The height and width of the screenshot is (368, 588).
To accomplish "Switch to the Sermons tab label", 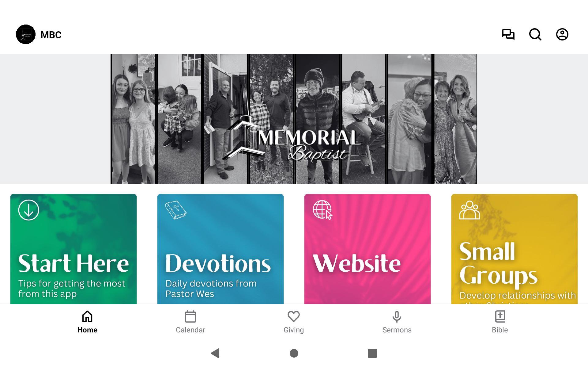I will [397, 330].
